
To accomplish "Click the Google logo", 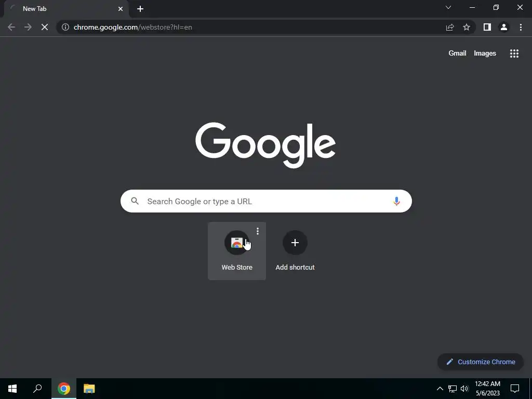I will coord(265,145).
